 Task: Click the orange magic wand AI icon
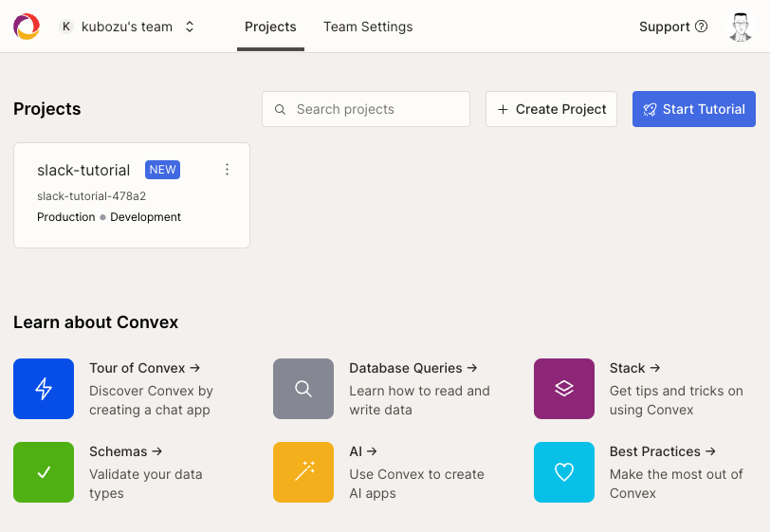pyautogui.click(x=303, y=472)
